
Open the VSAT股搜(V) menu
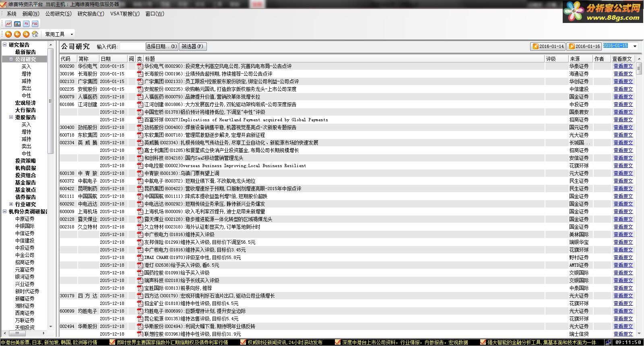click(x=125, y=14)
